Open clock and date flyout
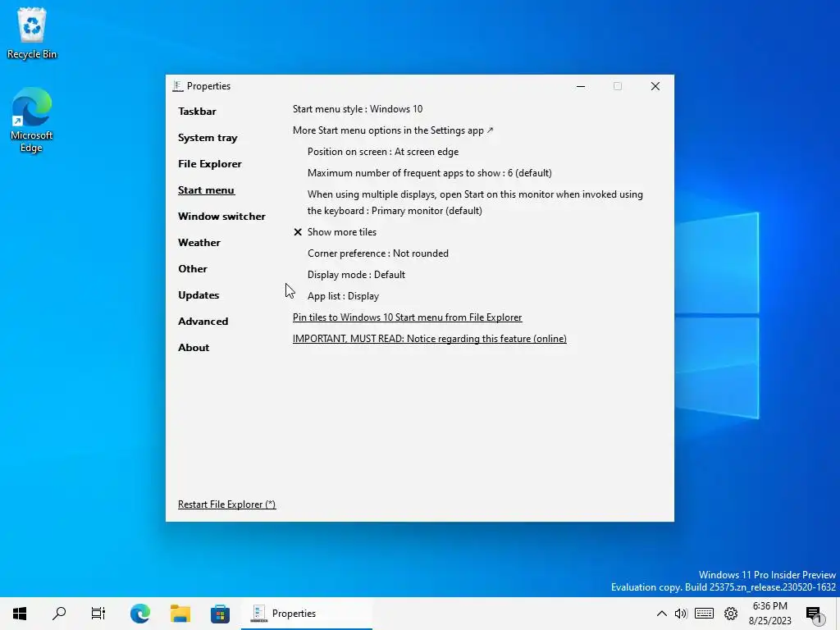This screenshot has width=840, height=630. (769, 614)
